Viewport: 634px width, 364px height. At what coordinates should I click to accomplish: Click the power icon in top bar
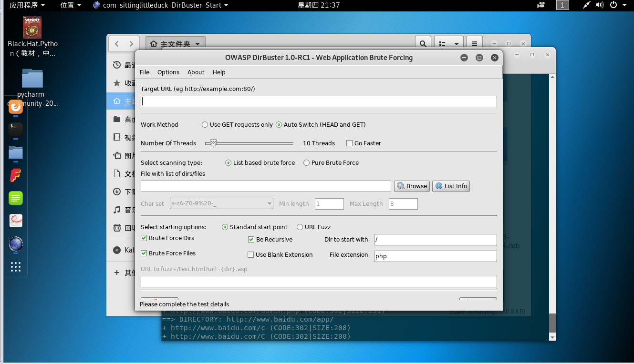(x=613, y=5)
